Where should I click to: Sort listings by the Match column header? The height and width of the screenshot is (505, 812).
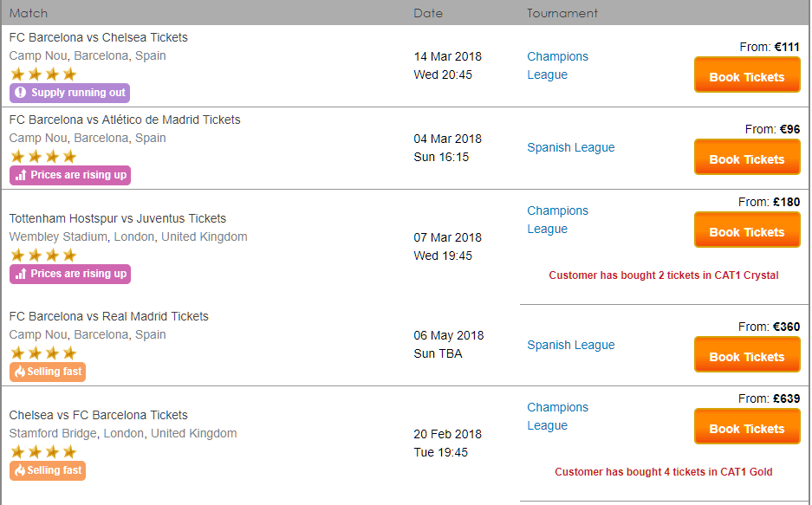(x=26, y=13)
